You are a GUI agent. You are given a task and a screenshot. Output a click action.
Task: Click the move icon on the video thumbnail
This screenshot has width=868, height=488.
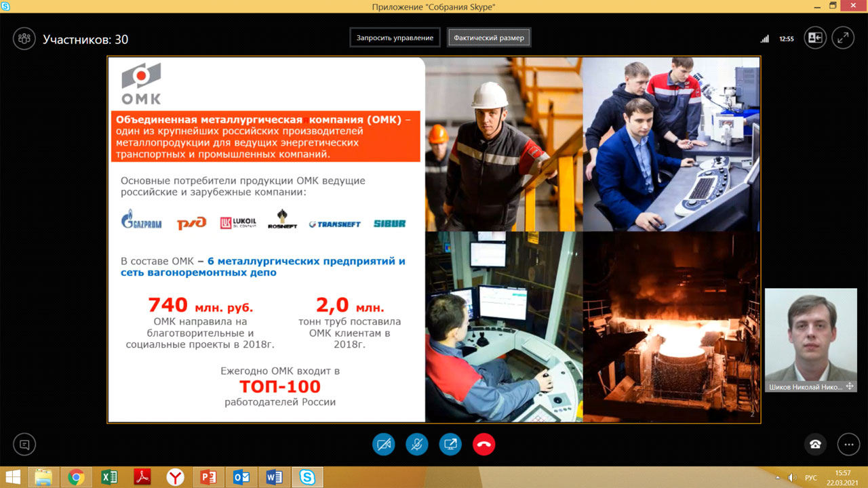pos(850,387)
